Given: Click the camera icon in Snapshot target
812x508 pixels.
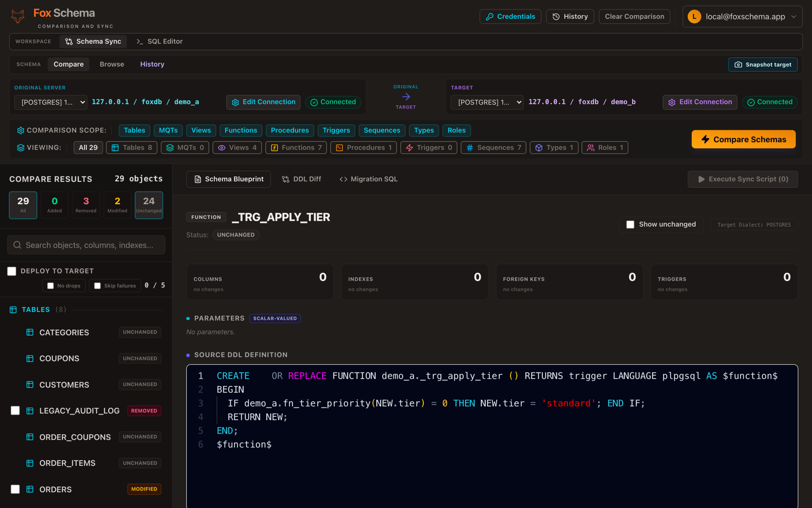Looking at the screenshot, I should (738, 65).
